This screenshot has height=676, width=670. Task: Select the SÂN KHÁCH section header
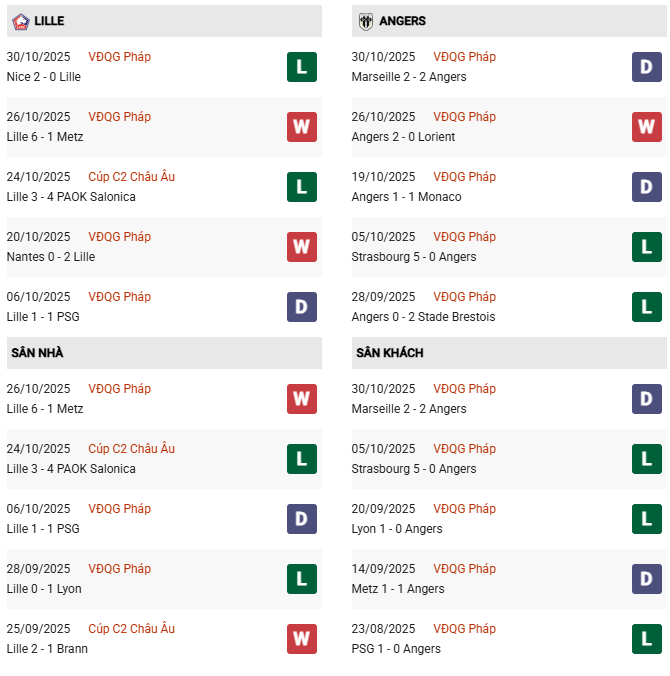coord(389,353)
